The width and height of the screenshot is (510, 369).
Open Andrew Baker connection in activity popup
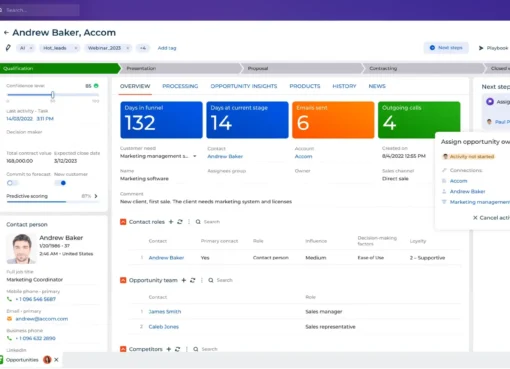point(467,191)
